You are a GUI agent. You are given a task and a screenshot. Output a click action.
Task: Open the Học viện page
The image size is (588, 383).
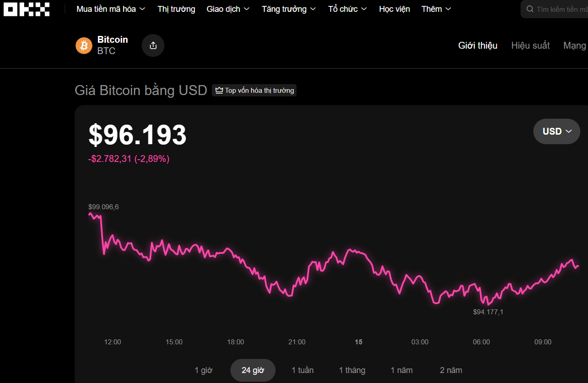coord(394,9)
